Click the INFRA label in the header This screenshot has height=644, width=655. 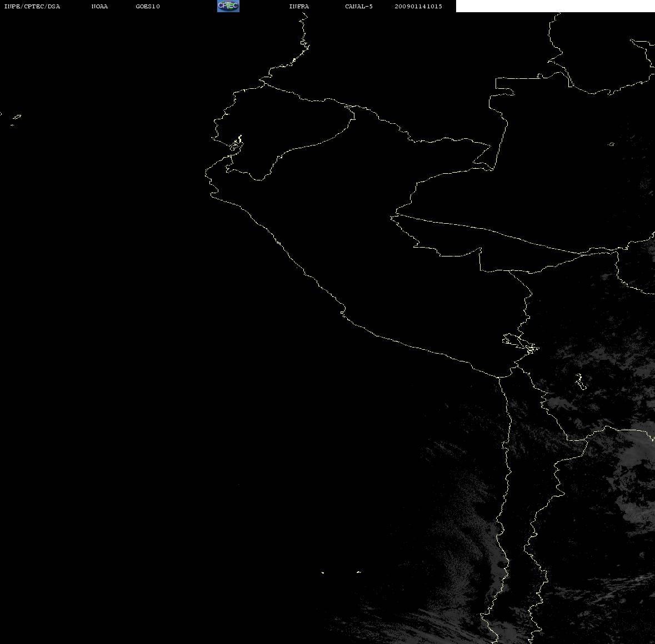[x=299, y=6]
